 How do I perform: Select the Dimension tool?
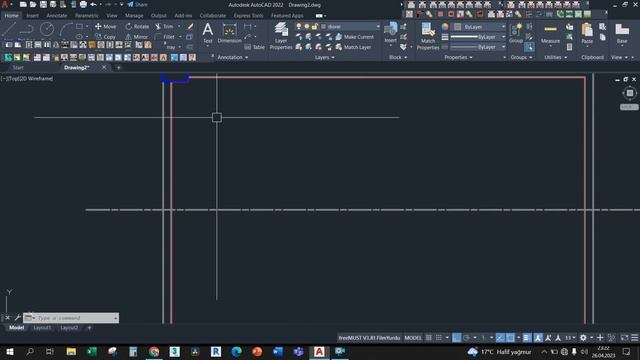tap(229, 33)
